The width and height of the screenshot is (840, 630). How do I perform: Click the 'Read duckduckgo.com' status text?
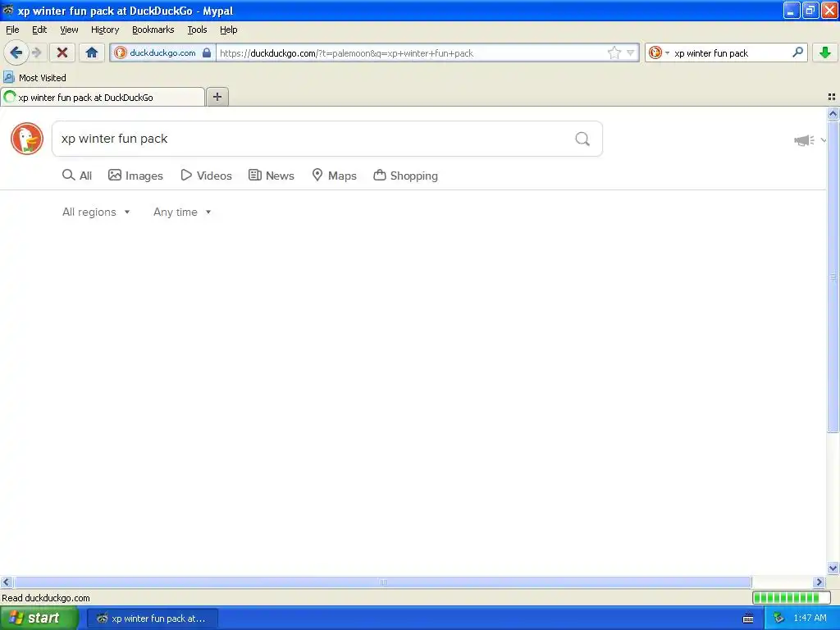tap(46, 598)
